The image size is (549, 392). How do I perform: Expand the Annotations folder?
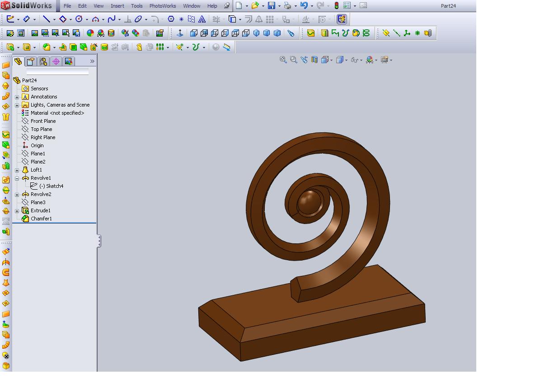pyautogui.click(x=17, y=97)
